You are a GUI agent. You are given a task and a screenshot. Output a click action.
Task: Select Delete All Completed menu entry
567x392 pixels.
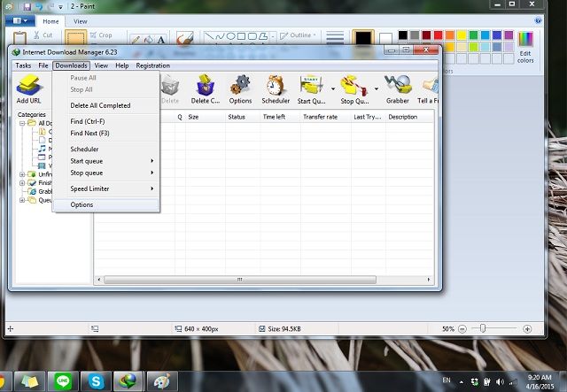(100, 105)
